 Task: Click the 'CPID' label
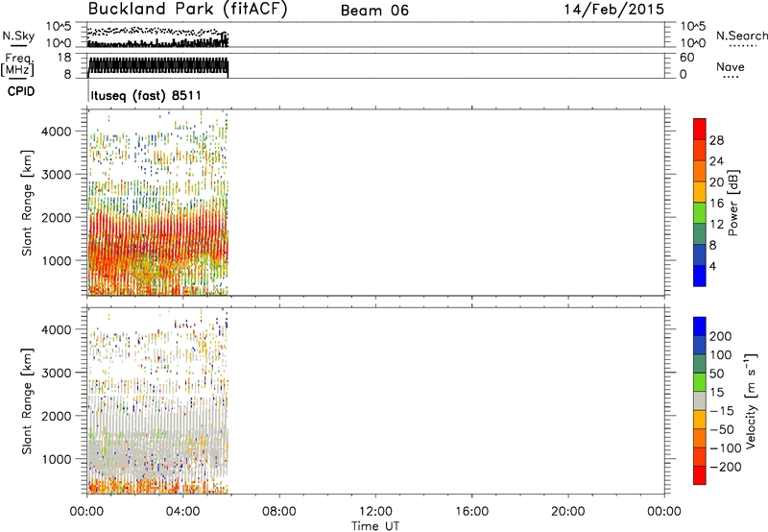21,91
